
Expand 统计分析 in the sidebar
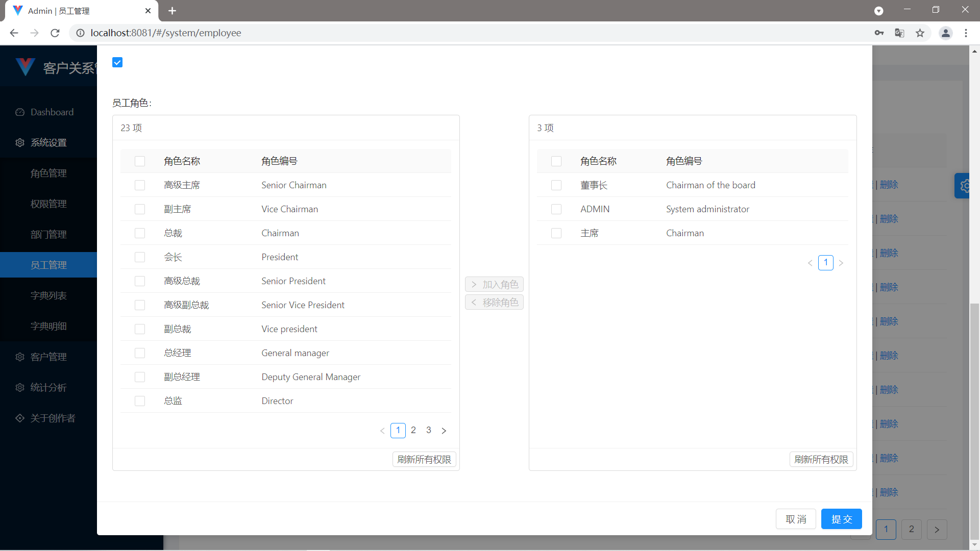48,388
